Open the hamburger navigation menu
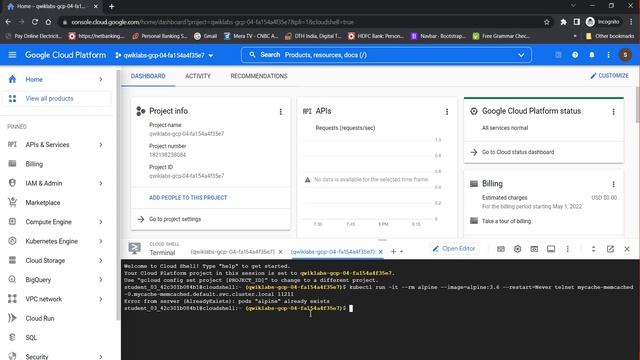The image size is (640, 360). tap(12, 55)
